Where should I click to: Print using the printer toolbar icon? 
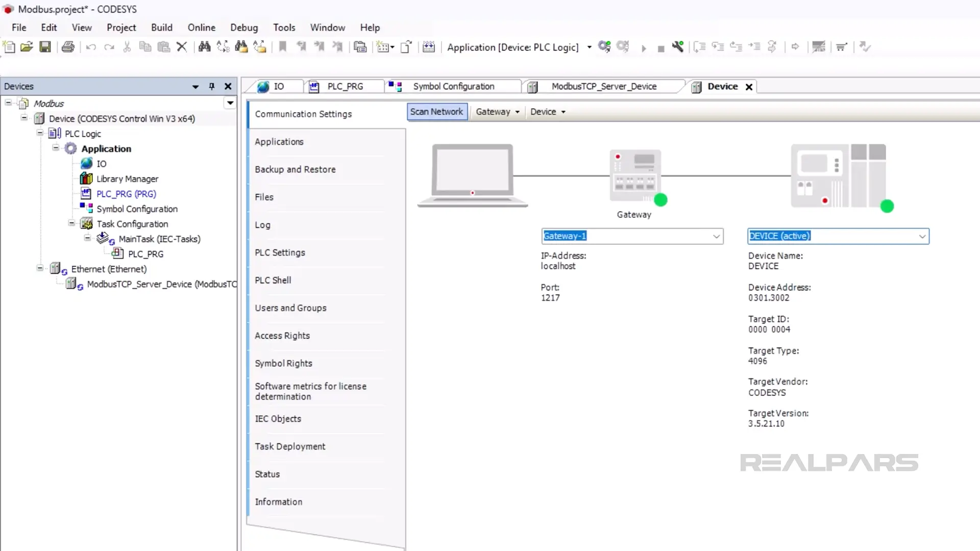pyautogui.click(x=68, y=47)
